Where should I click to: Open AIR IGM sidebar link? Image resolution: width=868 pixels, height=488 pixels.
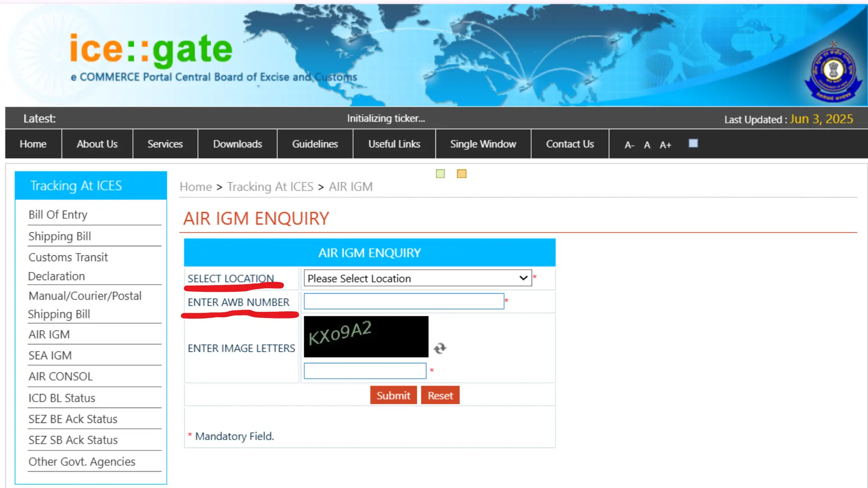click(49, 334)
